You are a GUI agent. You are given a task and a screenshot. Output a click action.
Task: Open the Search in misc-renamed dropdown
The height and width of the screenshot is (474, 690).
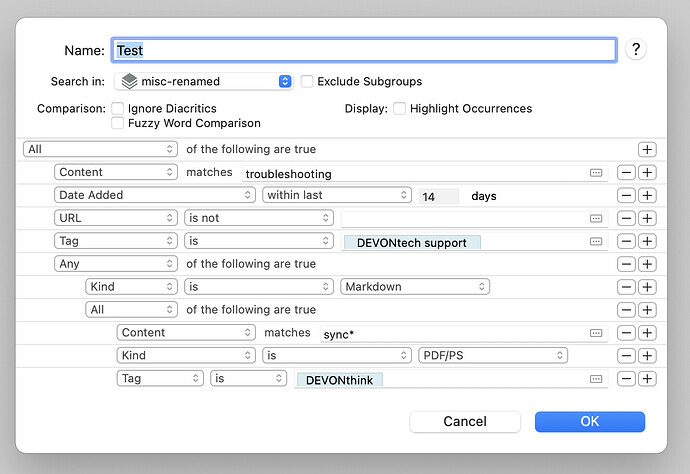pyautogui.click(x=203, y=81)
